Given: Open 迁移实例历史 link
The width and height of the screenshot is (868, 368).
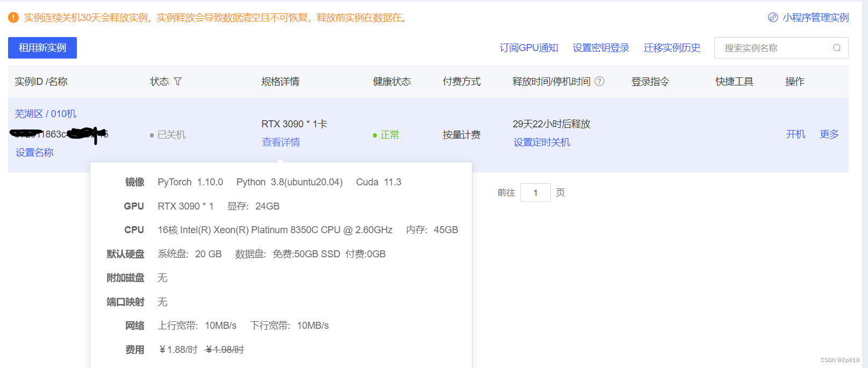Looking at the screenshot, I should click(x=672, y=48).
